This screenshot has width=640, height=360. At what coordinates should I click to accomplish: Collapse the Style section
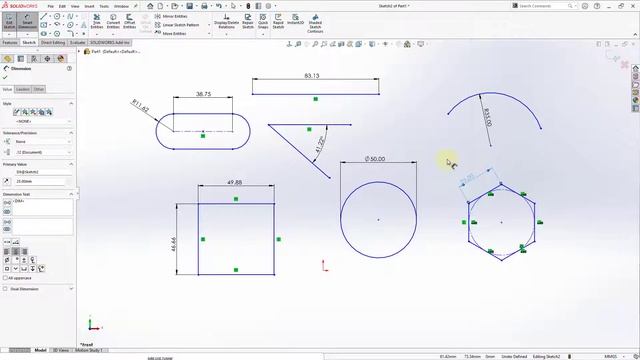[71, 104]
